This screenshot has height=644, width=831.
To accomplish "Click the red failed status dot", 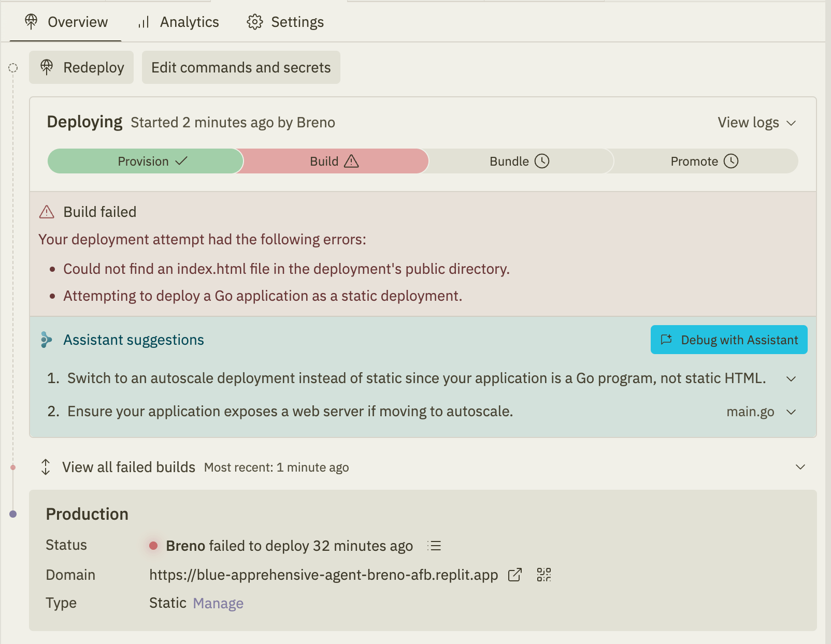I will [153, 546].
